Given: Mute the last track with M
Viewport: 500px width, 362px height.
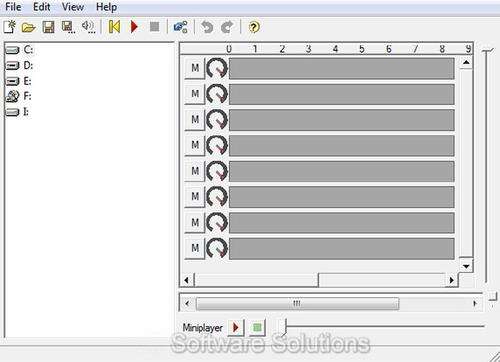Looking at the screenshot, I should point(195,248).
